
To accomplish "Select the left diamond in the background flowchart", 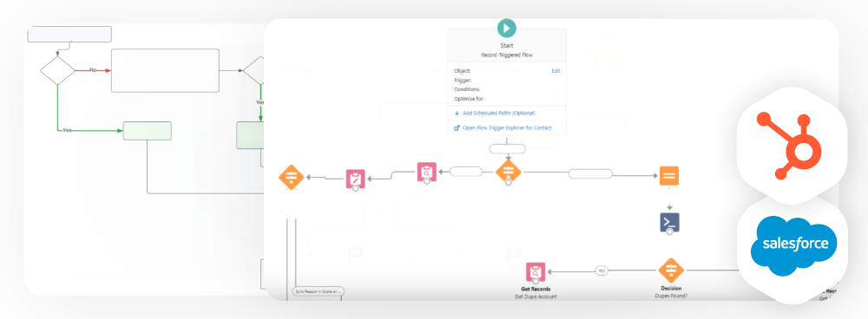I will click(x=57, y=70).
